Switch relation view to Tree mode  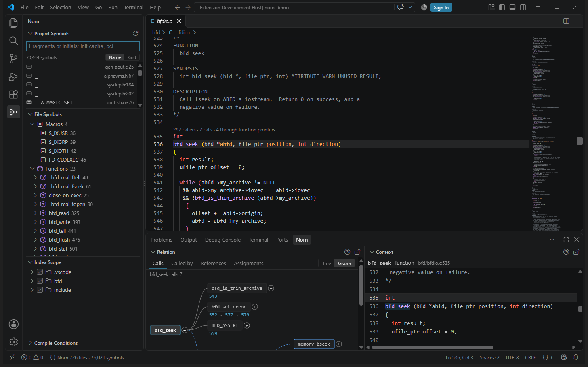[x=327, y=263]
